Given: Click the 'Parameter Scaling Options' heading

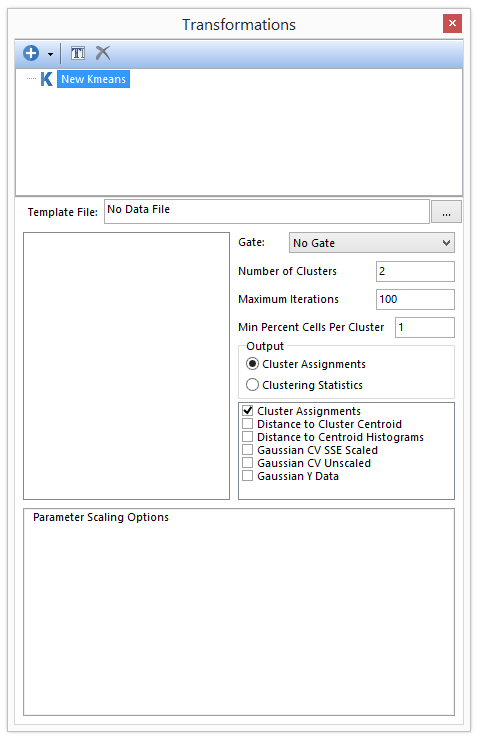Looking at the screenshot, I should pos(101,517).
